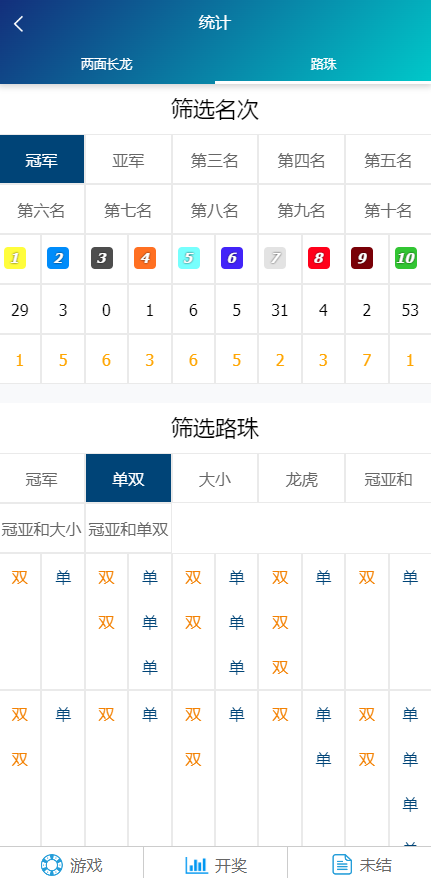Choose the 冠亚和单双 filter

coord(128,529)
